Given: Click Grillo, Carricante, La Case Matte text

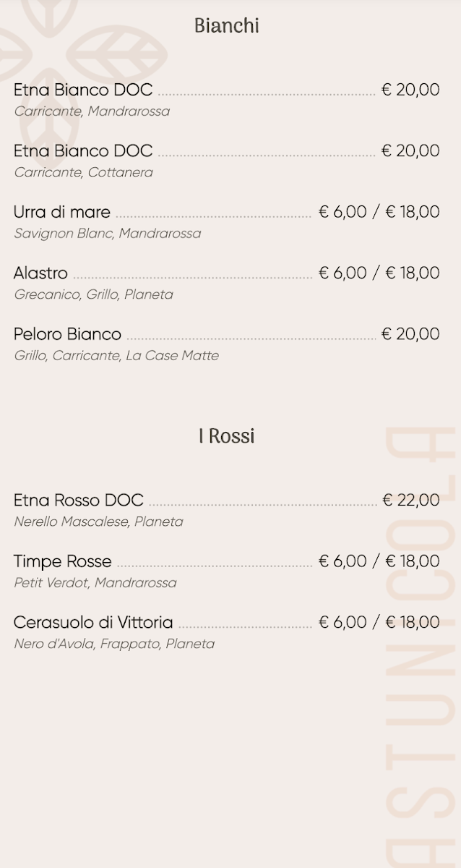Looking at the screenshot, I should click(x=116, y=355).
